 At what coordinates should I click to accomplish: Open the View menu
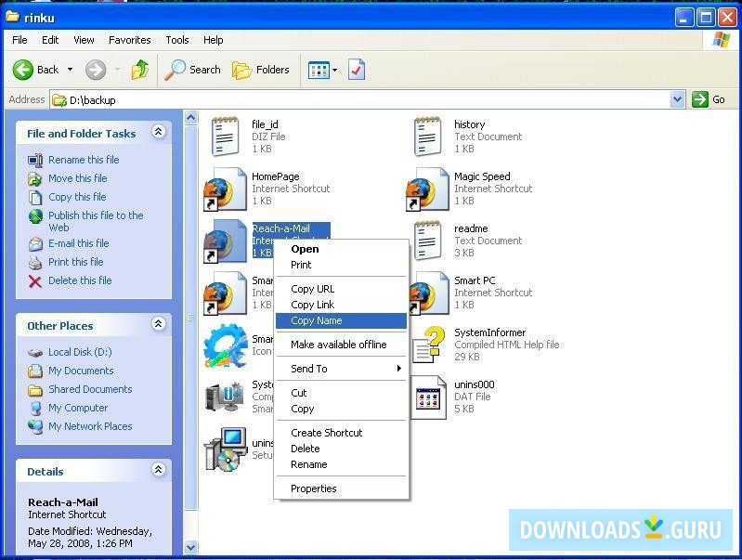pos(84,40)
